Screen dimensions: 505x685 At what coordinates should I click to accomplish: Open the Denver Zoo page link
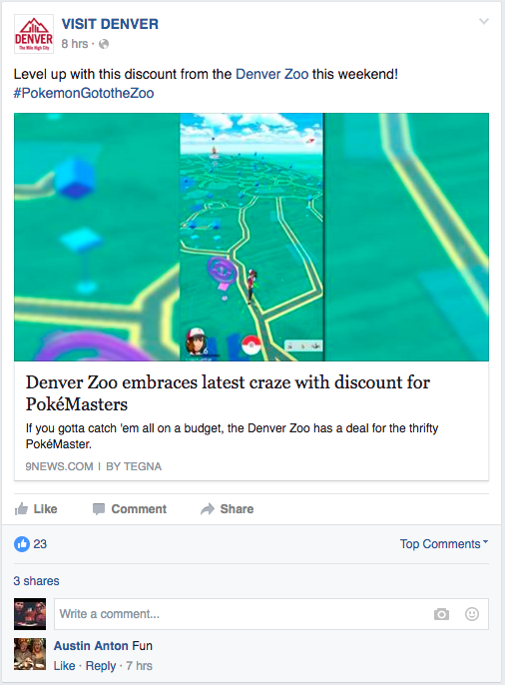click(x=272, y=74)
